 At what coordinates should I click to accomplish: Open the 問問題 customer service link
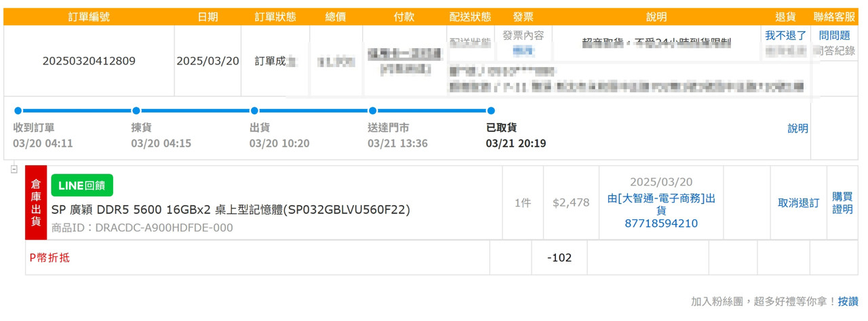click(834, 35)
